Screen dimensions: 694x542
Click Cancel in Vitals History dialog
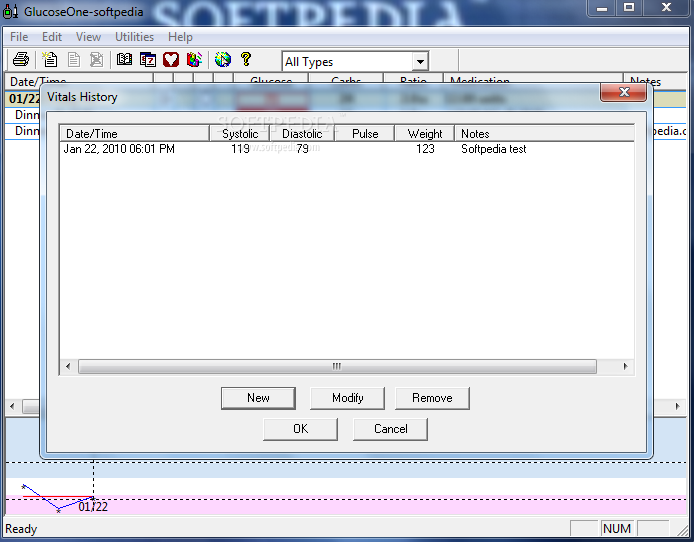pos(390,429)
